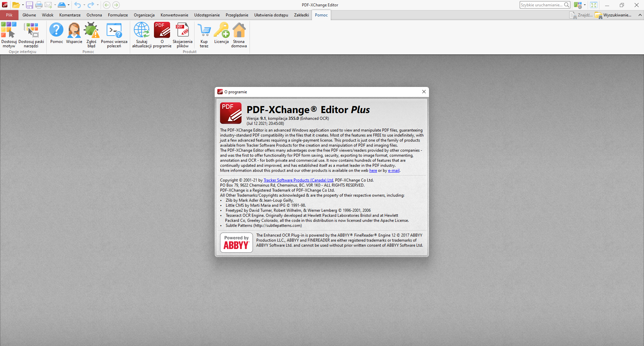This screenshot has width=644, height=346.
Task: Toggle full screen mode icon
Action: click(594, 5)
